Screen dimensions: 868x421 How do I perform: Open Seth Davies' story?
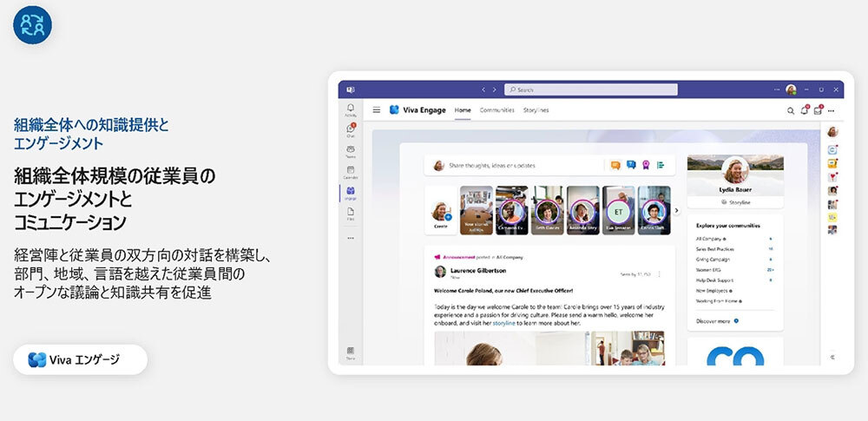548,210
